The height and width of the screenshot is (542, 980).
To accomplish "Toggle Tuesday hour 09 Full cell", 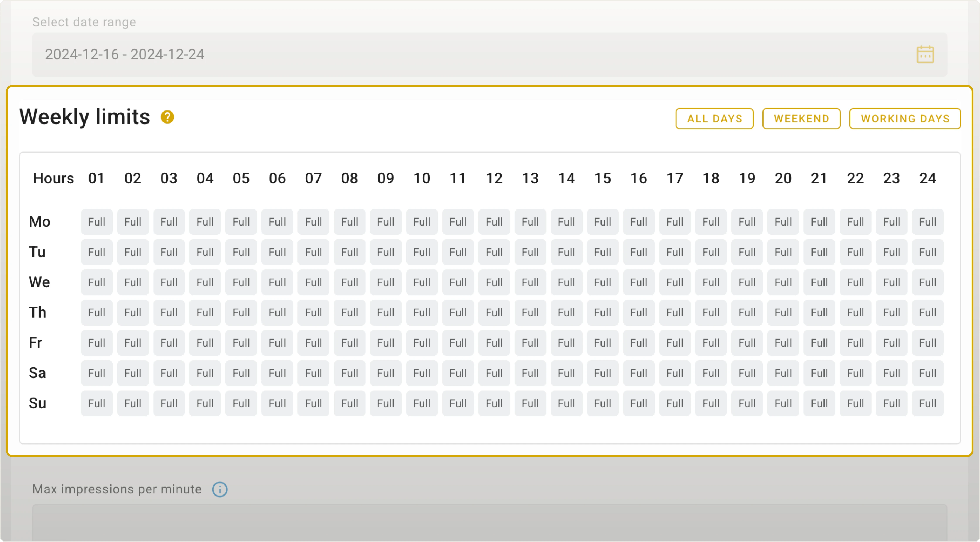I will coord(385,252).
